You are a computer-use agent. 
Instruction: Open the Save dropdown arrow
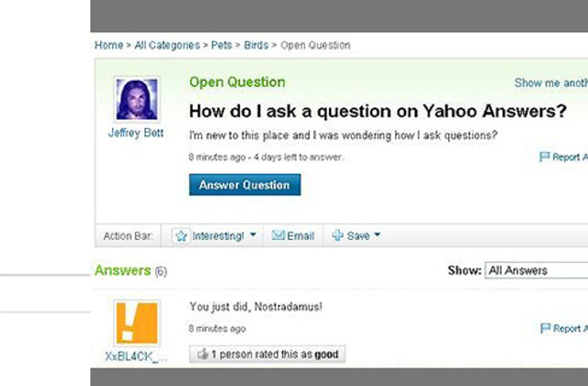[378, 235]
